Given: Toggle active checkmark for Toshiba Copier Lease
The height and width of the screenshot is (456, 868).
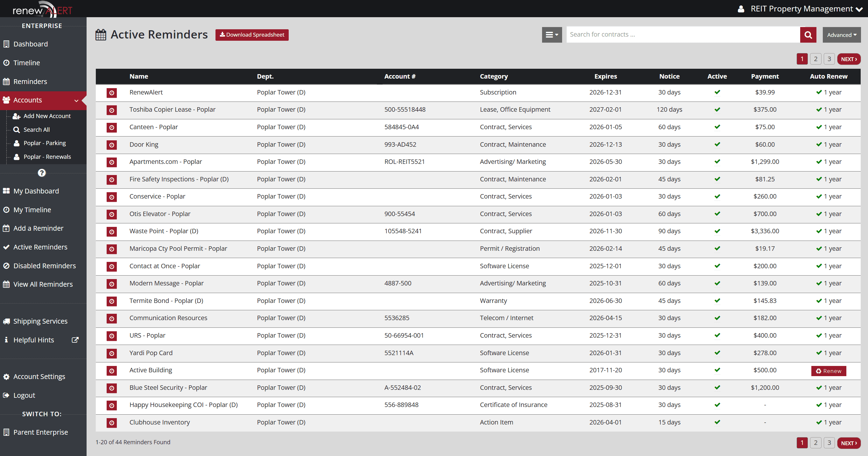Looking at the screenshot, I should pyautogui.click(x=717, y=109).
